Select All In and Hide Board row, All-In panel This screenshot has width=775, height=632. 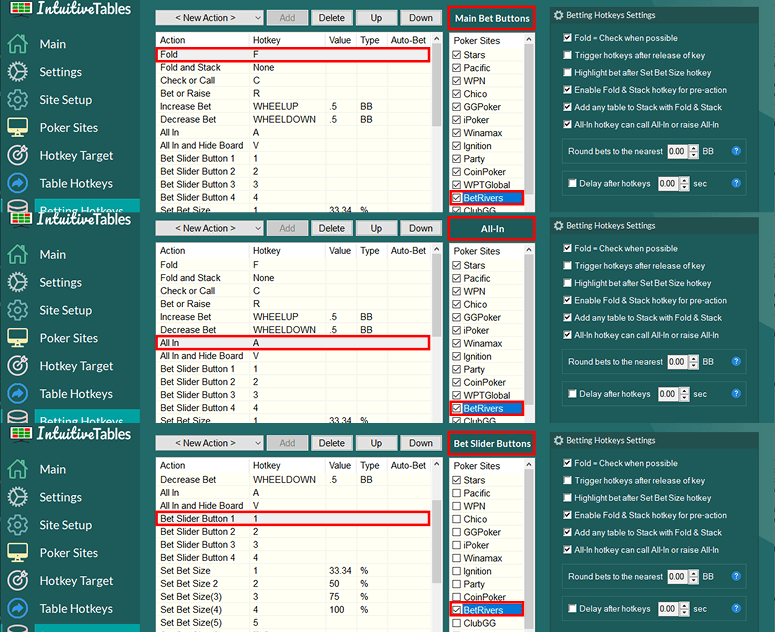tap(294, 356)
